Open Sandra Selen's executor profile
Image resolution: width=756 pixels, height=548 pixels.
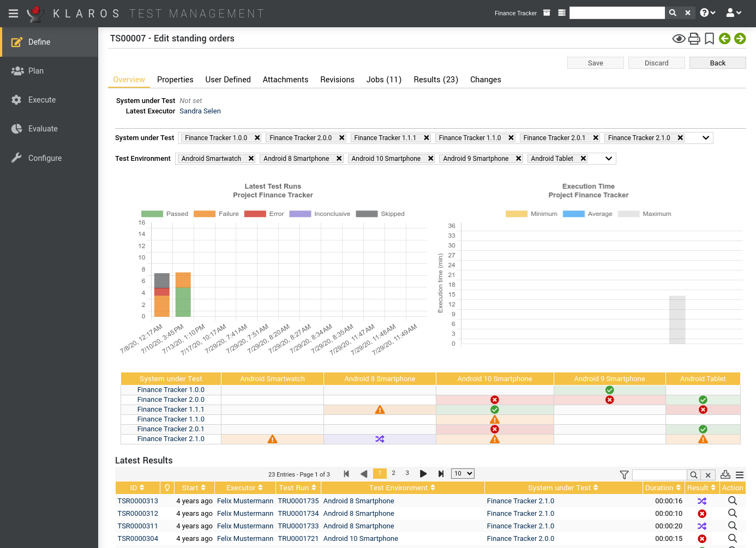[200, 111]
